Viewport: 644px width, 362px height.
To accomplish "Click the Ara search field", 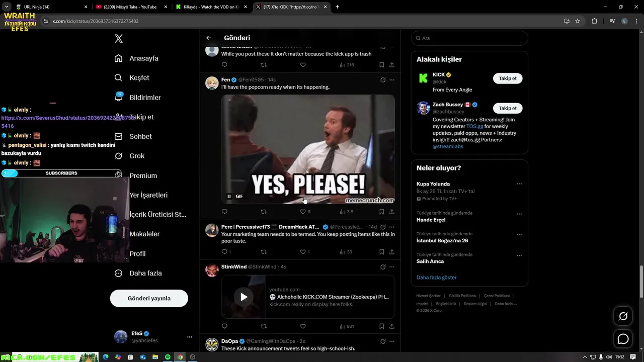I will point(469,38).
